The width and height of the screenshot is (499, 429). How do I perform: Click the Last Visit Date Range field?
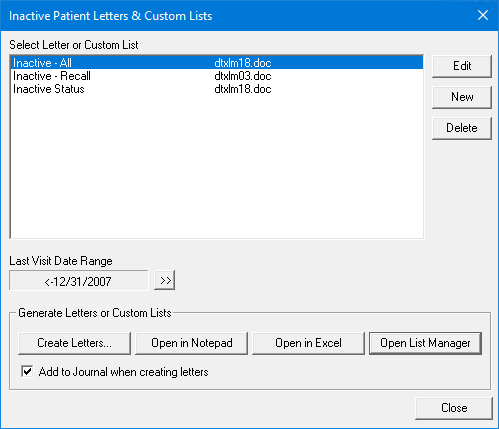[x=79, y=281]
